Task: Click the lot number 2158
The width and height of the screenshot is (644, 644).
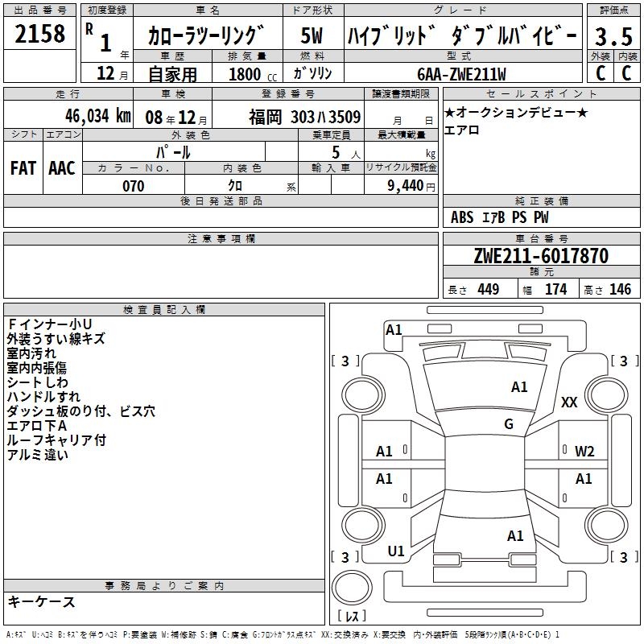Action: (39, 34)
